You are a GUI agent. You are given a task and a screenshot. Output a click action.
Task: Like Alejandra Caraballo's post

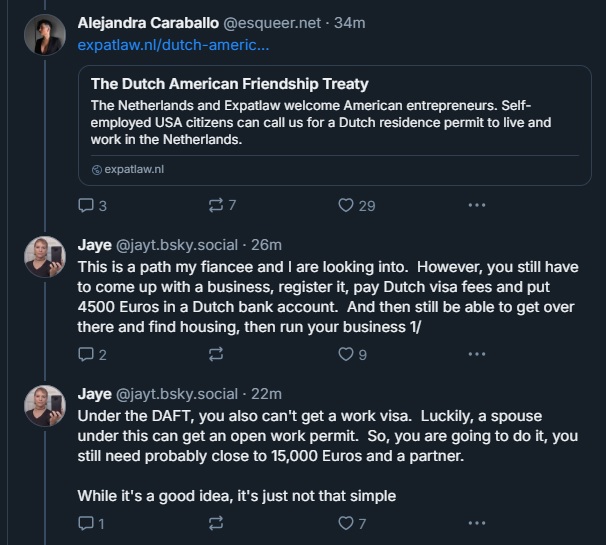pos(346,205)
